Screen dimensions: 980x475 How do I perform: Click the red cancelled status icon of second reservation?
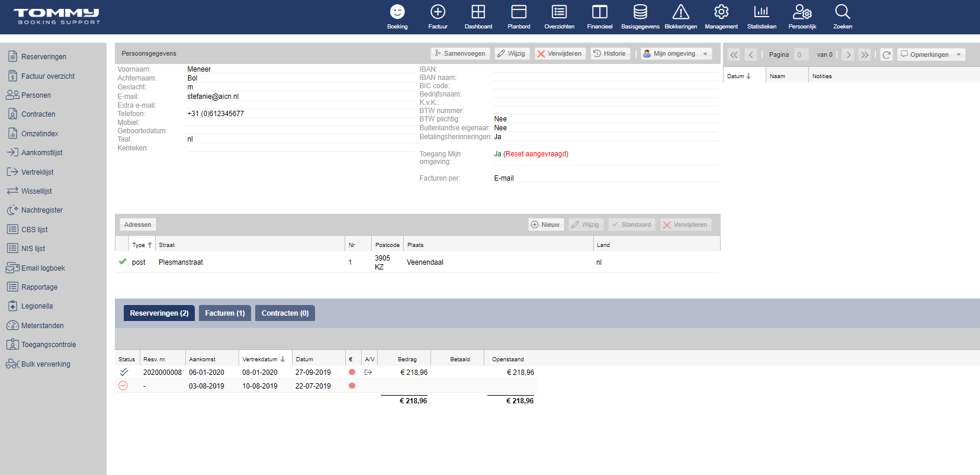tap(123, 386)
